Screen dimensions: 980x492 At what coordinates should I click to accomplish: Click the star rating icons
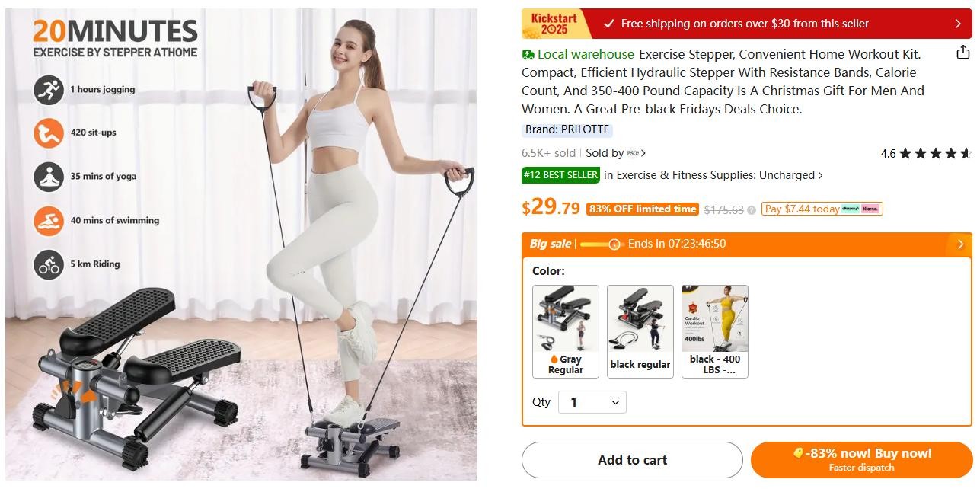tap(935, 153)
